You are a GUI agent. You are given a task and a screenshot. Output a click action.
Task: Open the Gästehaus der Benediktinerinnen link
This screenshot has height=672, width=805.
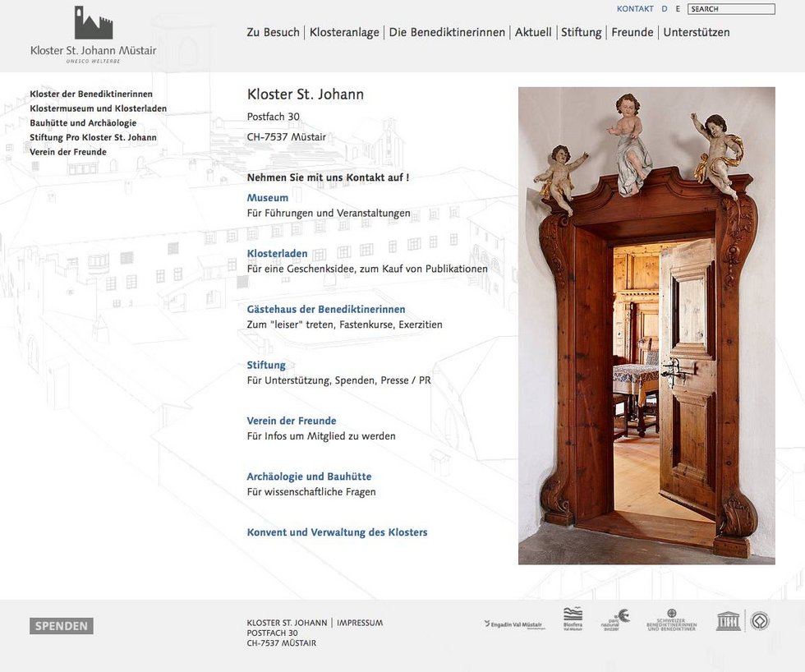click(326, 310)
